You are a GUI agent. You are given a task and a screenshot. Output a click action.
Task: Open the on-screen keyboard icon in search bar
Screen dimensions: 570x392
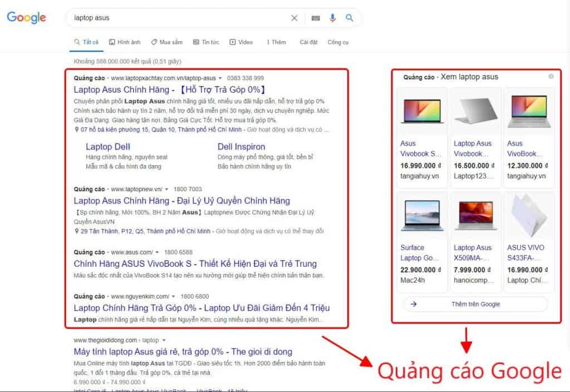click(x=315, y=17)
